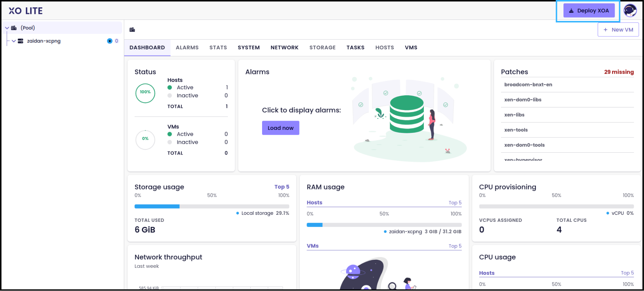
Task: Click the broadcom-bnxt-en patch entry
Action: click(528, 85)
